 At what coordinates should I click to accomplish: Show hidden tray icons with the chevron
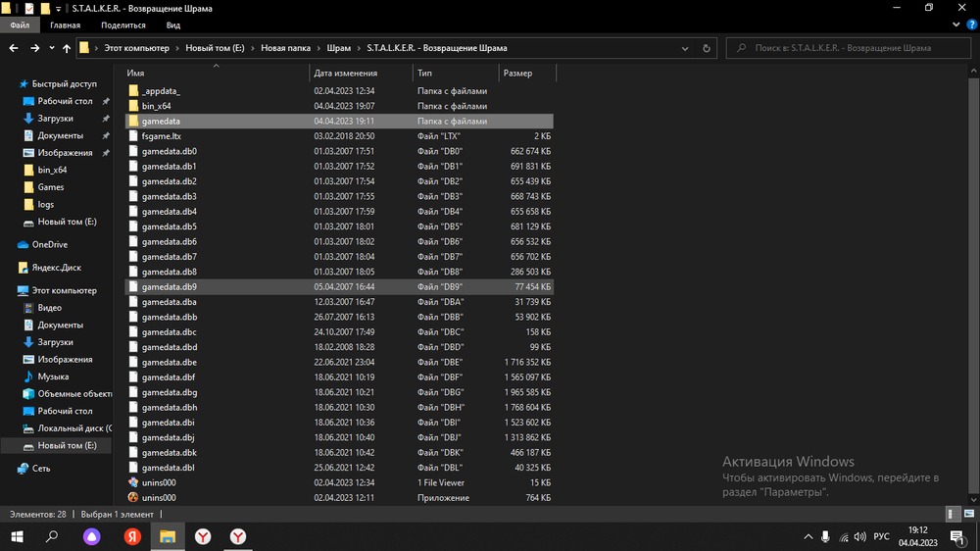click(x=808, y=536)
